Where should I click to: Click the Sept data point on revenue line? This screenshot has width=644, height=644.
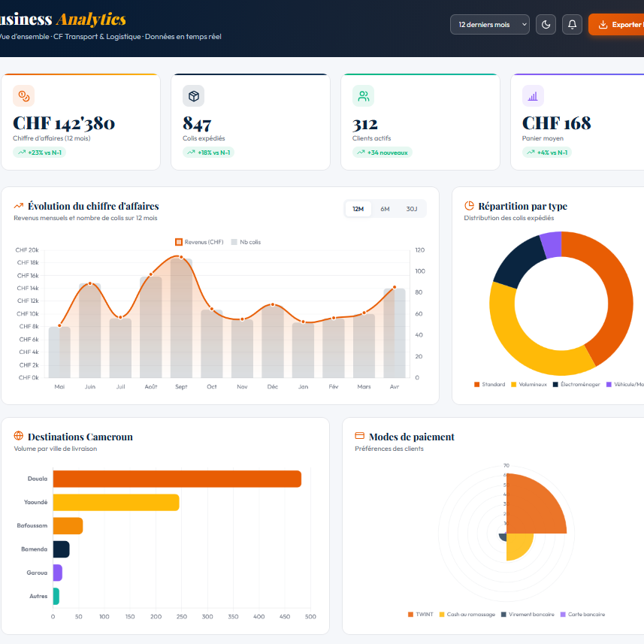tap(181, 258)
